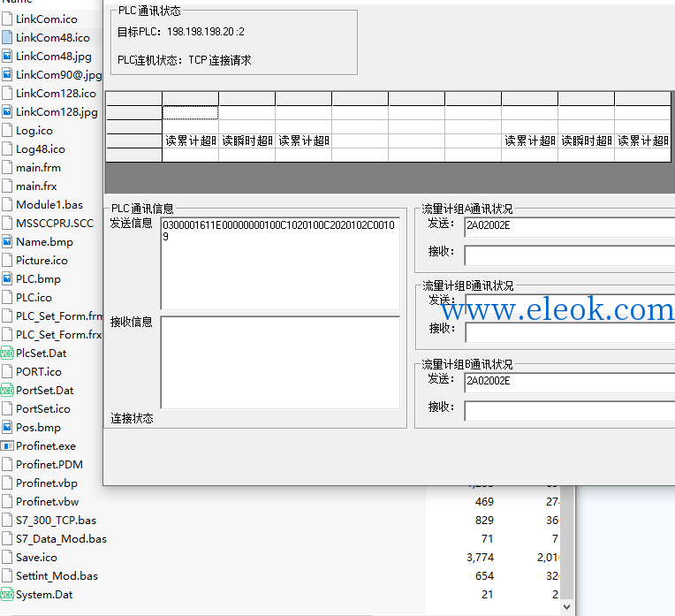Click the Profinet.vbp project file icon
This screenshot has width=675, height=616.
[7, 483]
